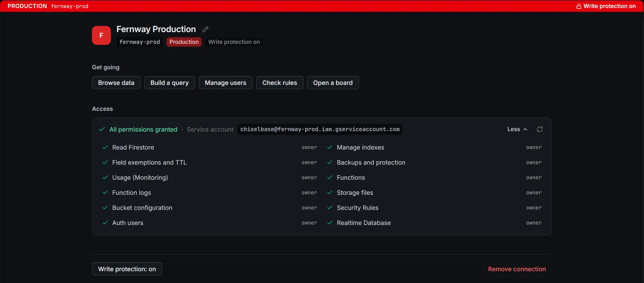The height and width of the screenshot is (283, 644).
Task: Click the refresh permissions icon
Action: pyautogui.click(x=540, y=129)
